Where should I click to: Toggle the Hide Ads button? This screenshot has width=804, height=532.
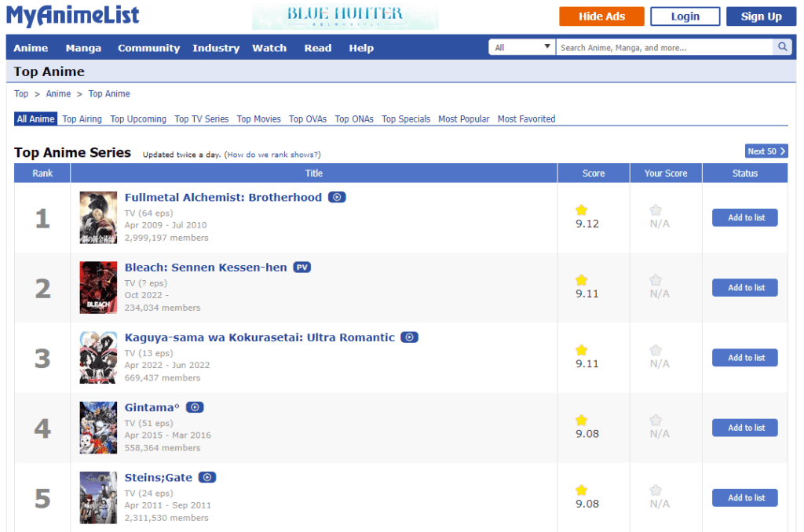click(x=601, y=16)
